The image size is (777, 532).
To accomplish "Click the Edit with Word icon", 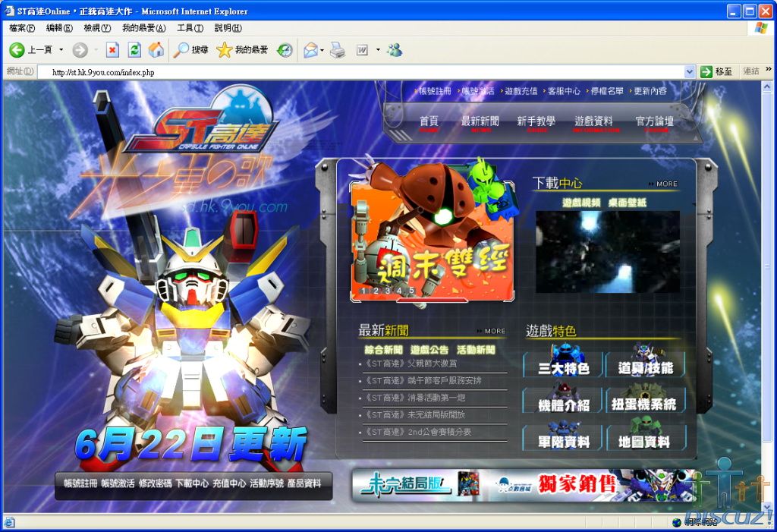I will click(x=362, y=49).
